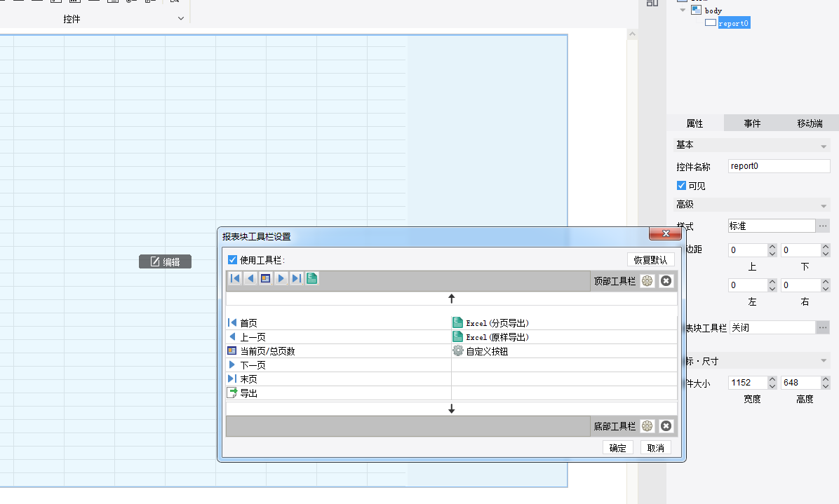Collapse the body tree node
This screenshot has width=839, height=504.
[683, 10]
